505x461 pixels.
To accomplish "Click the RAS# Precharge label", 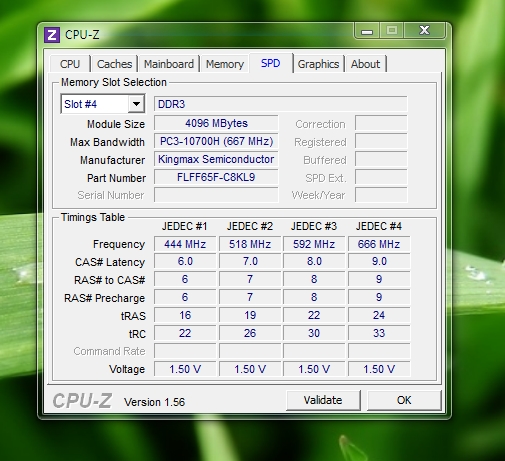I will [x=104, y=298].
